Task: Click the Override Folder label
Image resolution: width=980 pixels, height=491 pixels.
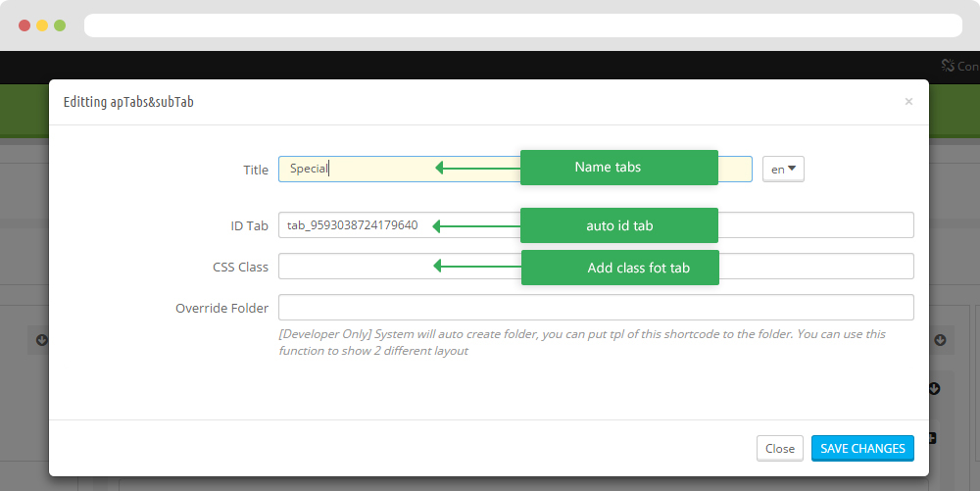Action: coord(221,308)
